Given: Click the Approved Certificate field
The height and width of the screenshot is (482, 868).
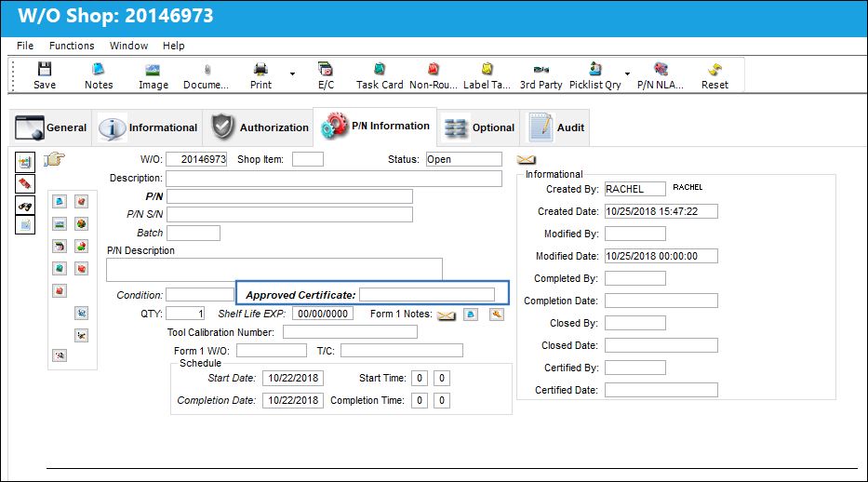Looking at the screenshot, I should click(427, 295).
